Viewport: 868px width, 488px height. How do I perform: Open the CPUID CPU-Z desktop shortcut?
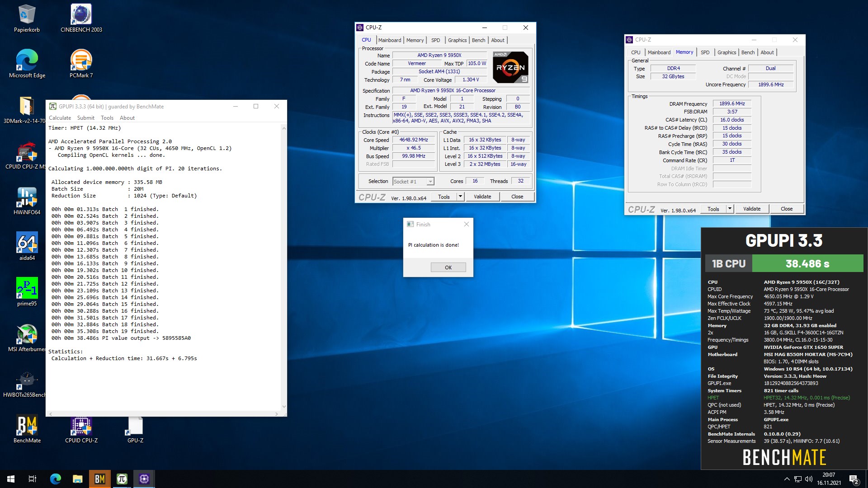pos(81,429)
